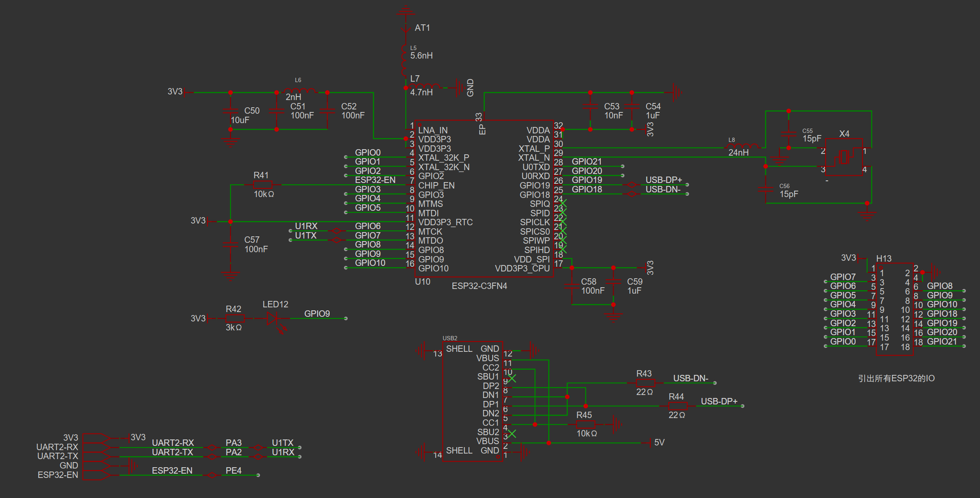Click the Chinese note '引出所有ESP32的IO'
Viewport: 980px width, 498px height.
[x=896, y=378]
